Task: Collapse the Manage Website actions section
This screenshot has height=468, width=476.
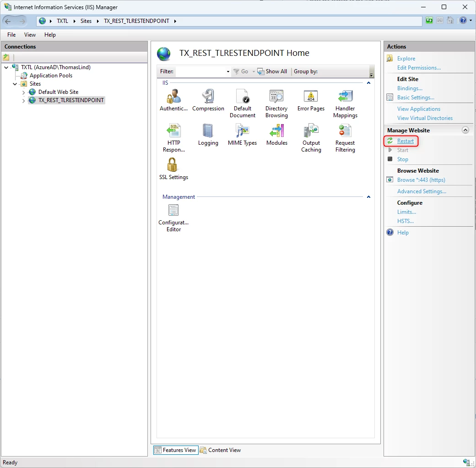Action: point(465,130)
